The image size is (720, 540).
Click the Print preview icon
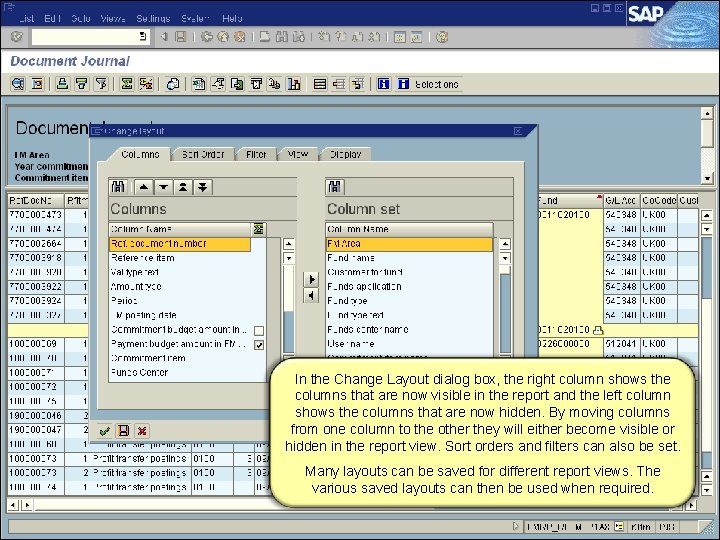173,84
